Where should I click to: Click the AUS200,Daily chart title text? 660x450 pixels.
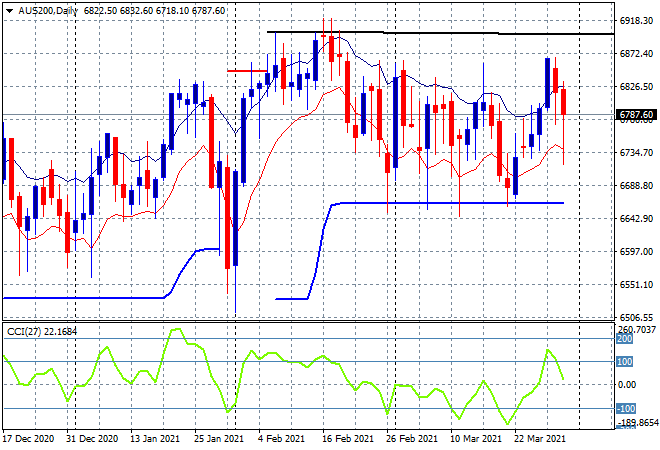[x=48, y=11]
